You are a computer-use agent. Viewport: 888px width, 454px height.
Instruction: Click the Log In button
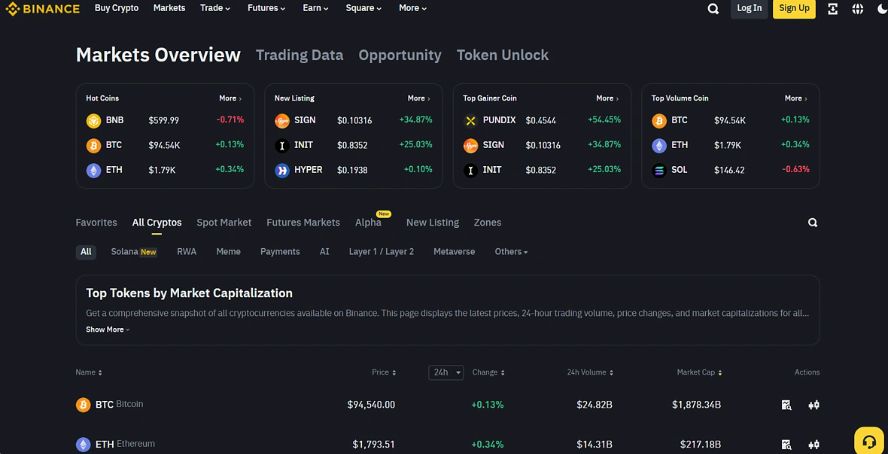(x=749, y=8)
